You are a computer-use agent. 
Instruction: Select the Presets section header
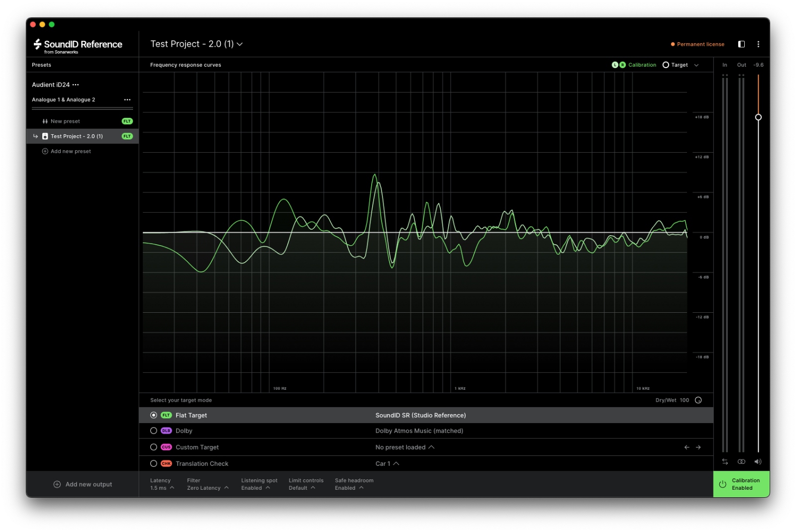[41, 65]
